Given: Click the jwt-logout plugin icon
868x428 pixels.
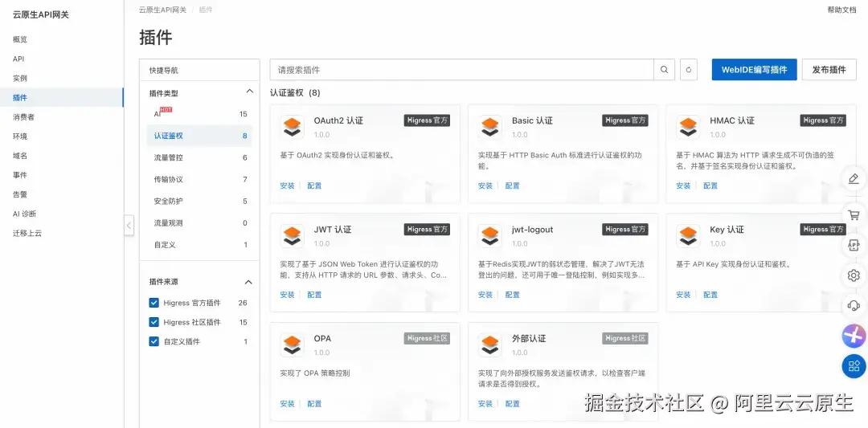Looking at the screenshot, I should 490,236.
